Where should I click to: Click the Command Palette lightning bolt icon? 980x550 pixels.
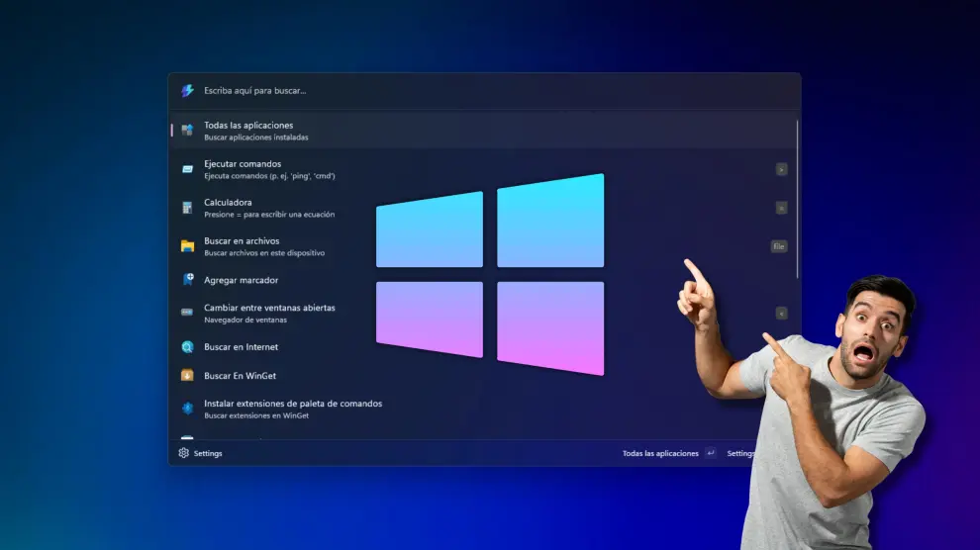point(187,91)
